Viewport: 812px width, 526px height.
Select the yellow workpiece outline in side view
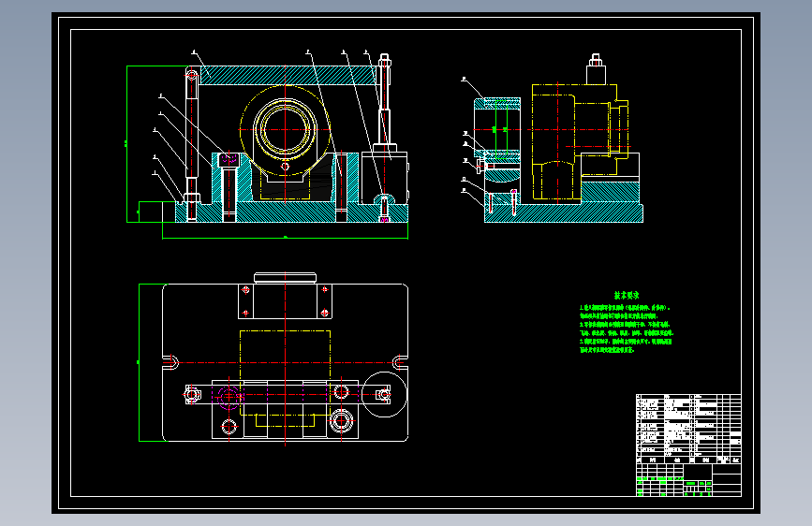[580, 142]
